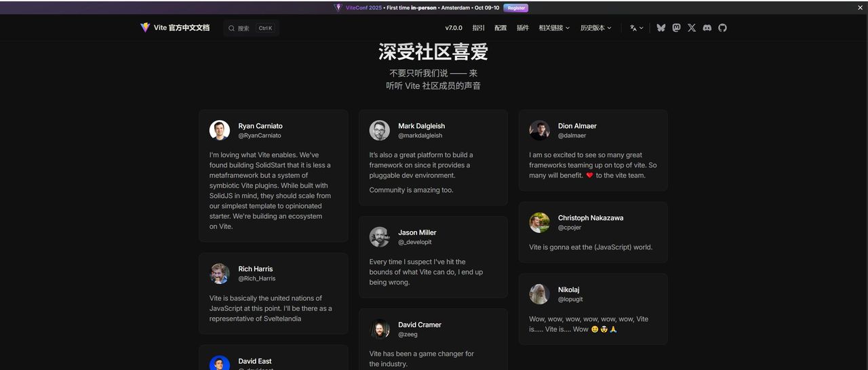The image size is (868, 370).
Task: Open the @_developit handle
Action: click(x=415, y=242)
